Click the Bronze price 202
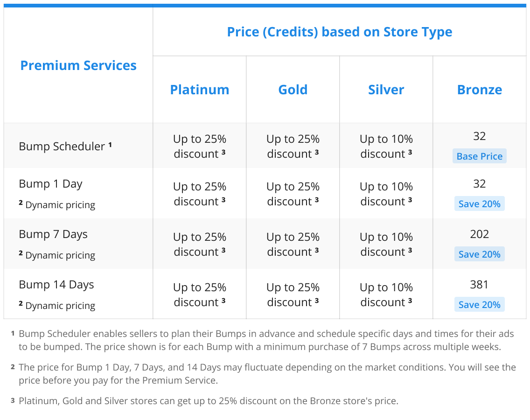 [480, 234]
